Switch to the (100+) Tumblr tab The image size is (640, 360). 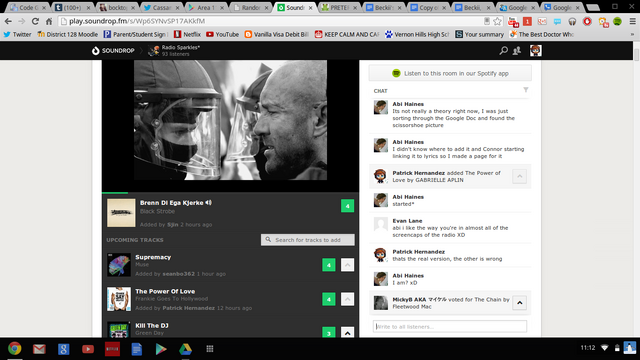click(x=72, y=7)
